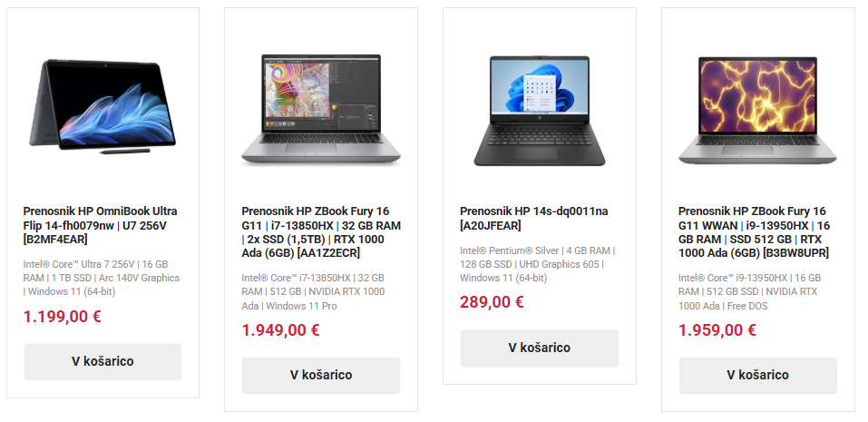Open the ZBook Fury 16 G11 WWAN title
This screenshot has width=868, height=422.
pos(754,232)
